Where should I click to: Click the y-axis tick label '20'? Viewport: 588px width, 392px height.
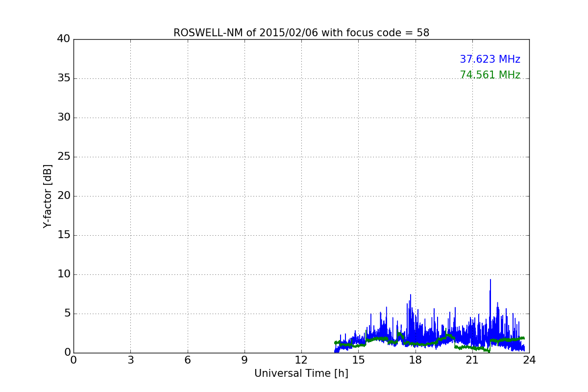click(64, 196)
